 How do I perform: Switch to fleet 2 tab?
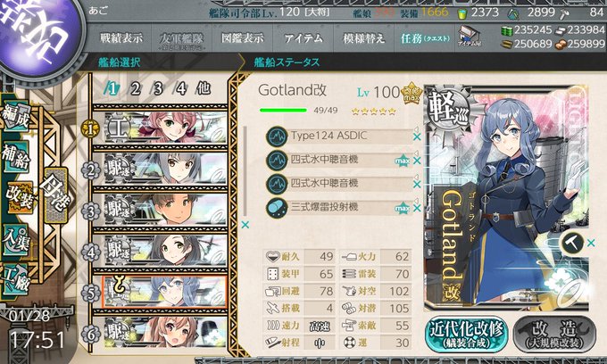tap(135, 89)
